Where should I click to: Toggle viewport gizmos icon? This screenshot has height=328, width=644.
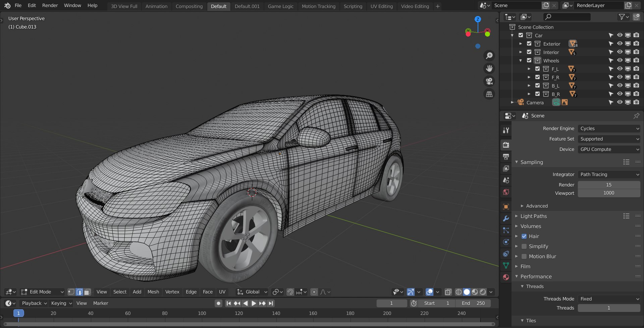pyautogui.click(x=411, y=292)
